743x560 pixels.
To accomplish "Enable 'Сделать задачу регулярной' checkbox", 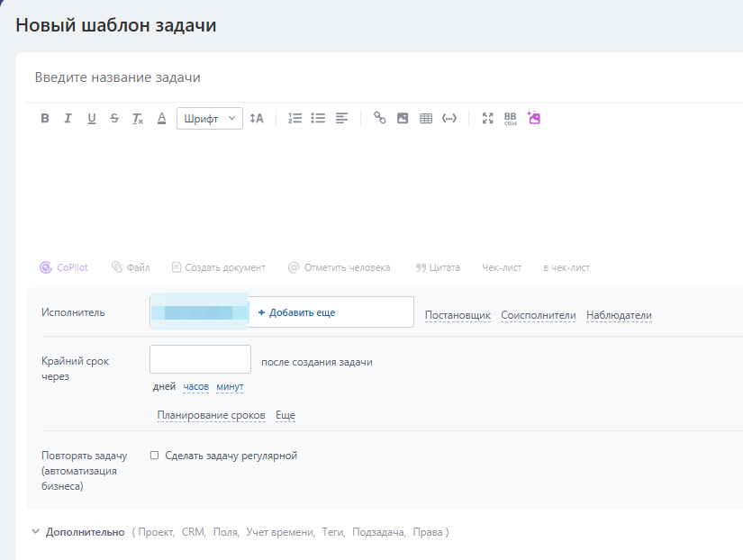I will click(155, 456).
